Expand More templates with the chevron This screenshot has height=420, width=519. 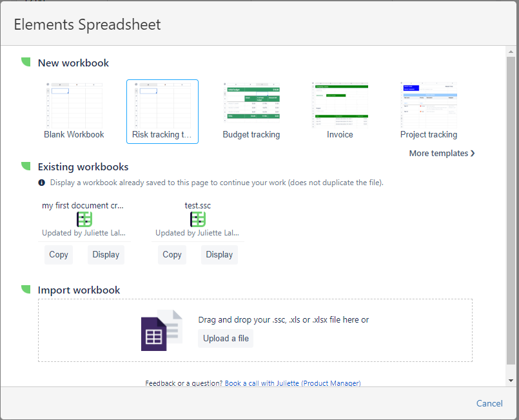tap(473, 154)
